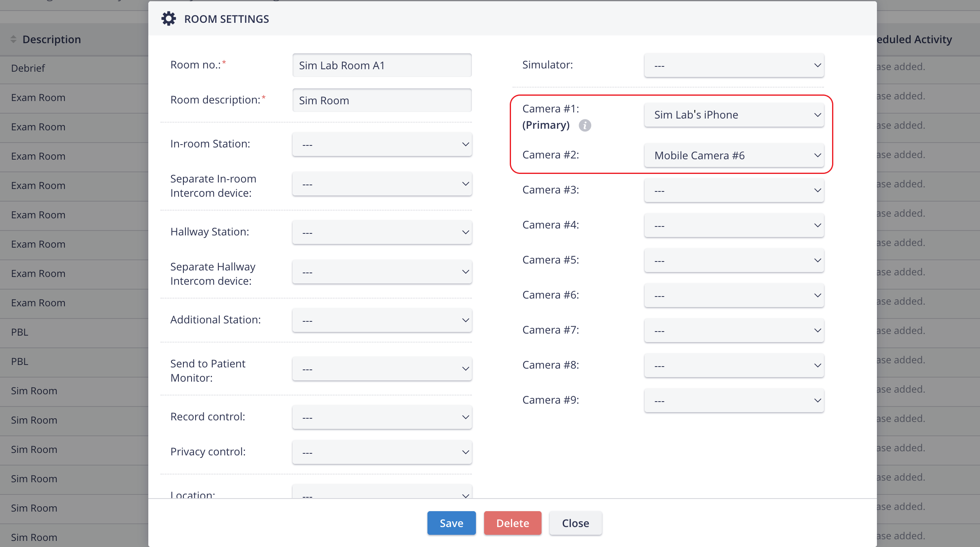Expand the Camera #5 dropdown
980x547 pixels.
click(x=734, y=260)
